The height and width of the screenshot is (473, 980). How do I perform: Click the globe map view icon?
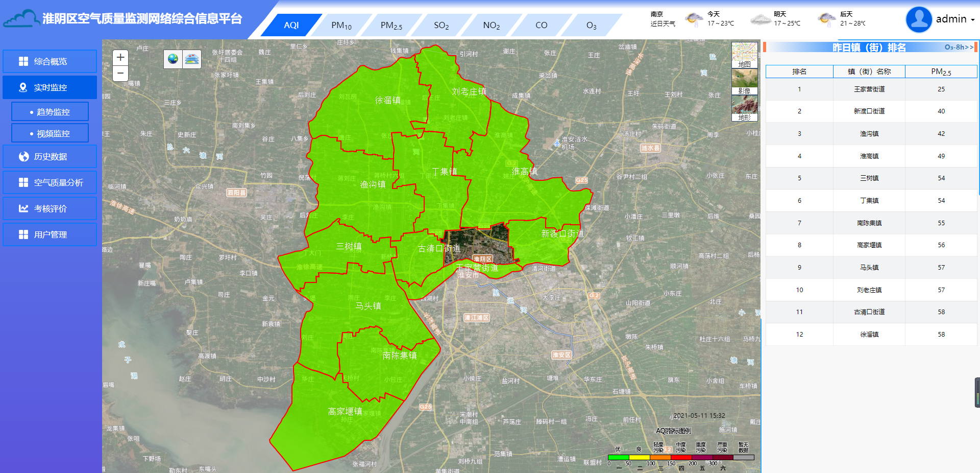pyautogui.click(x=173, y=59)
